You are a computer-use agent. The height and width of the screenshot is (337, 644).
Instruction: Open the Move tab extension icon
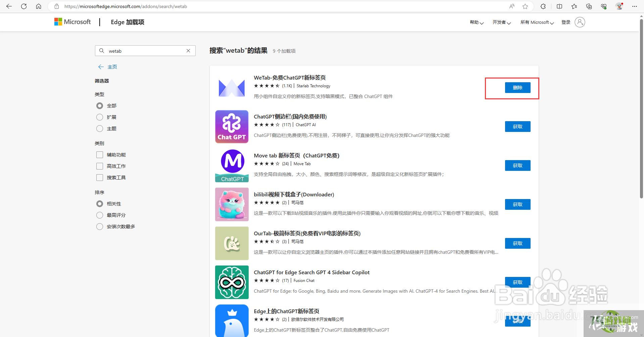(x=232, y=165)
